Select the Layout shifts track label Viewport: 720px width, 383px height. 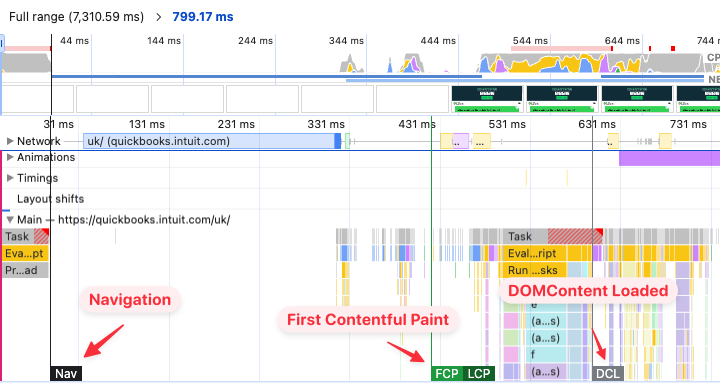[x=51, y=199]
